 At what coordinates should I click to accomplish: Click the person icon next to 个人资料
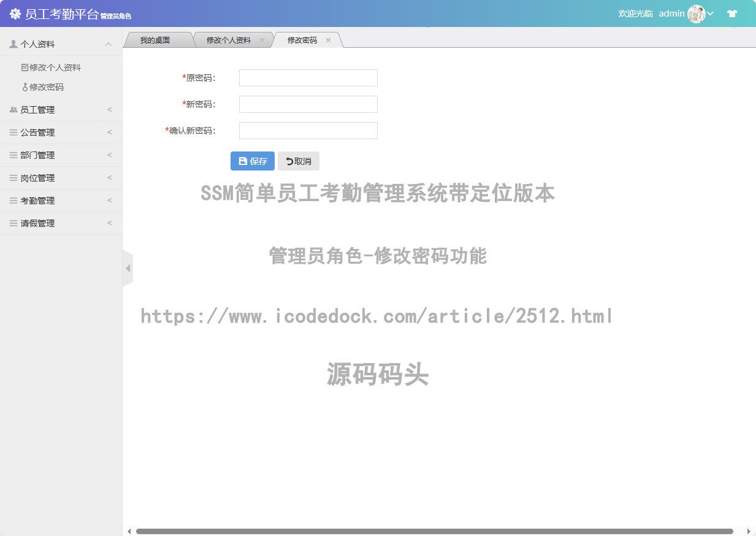pyautogui.click(x=13, y=44)
